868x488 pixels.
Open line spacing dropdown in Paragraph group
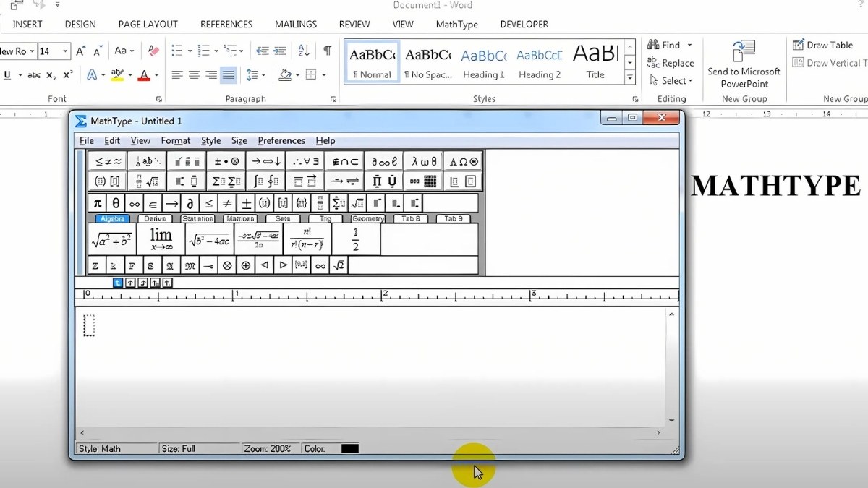point(255,74)
